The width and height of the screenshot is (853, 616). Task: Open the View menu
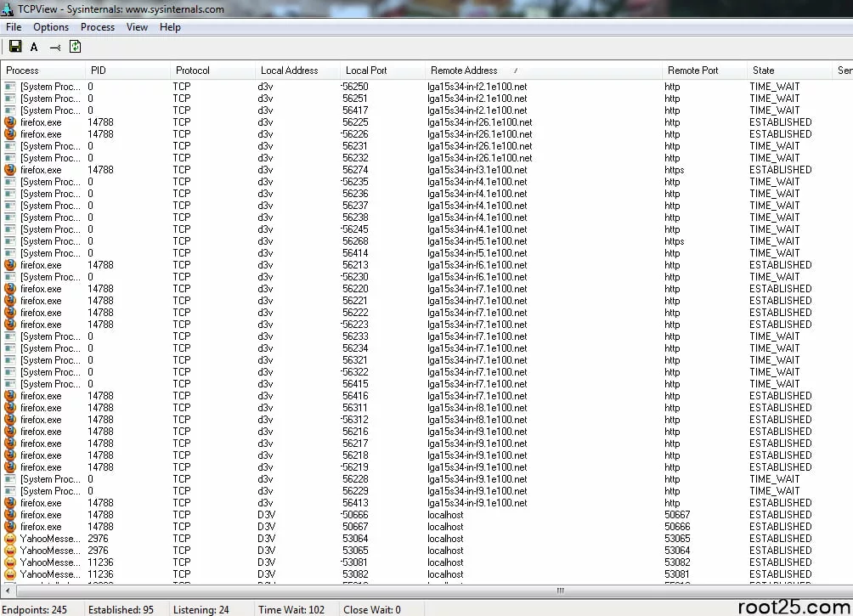coord(137,27)
